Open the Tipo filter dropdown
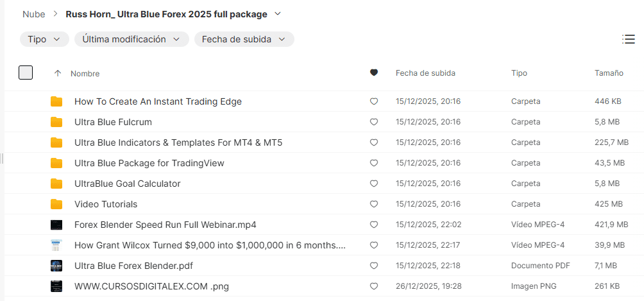The image size is (644, 301). [44, 39]
